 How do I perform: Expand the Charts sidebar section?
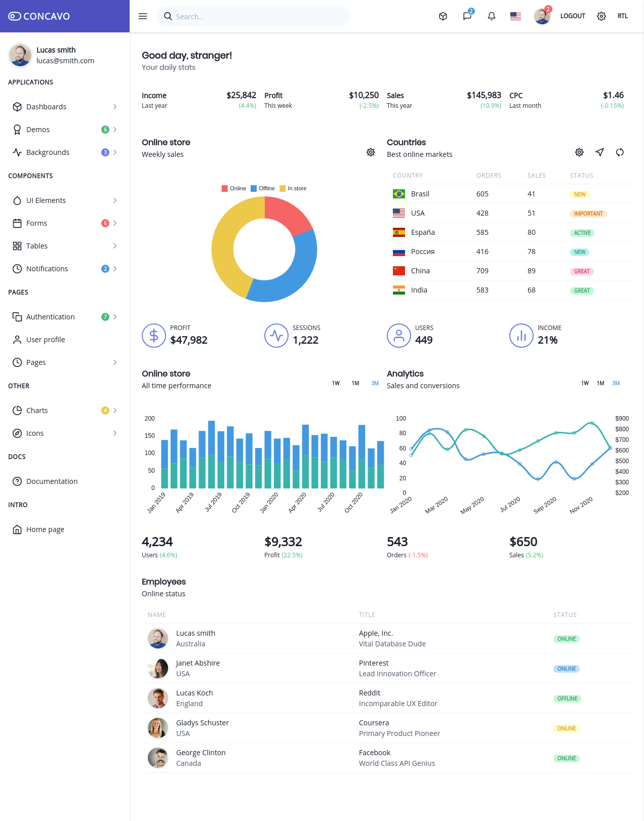click(x=65, y=410)
